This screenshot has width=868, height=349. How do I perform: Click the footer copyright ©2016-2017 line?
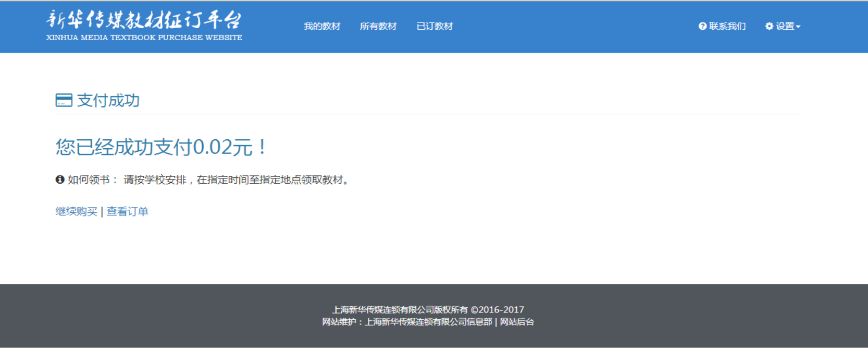tap(428, 310)
